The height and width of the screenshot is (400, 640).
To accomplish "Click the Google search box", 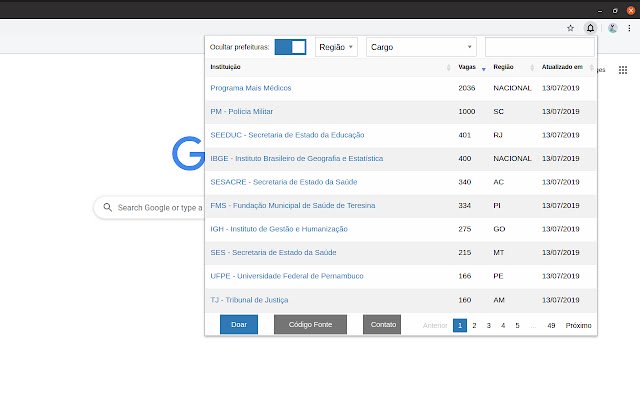I will tap(149, 207).
